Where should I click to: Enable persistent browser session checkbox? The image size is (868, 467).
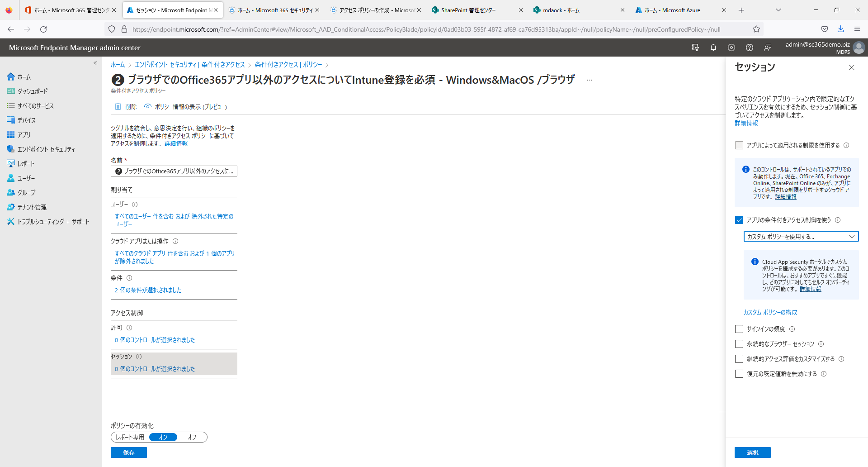pyautogui.click(x=739, y=344)
